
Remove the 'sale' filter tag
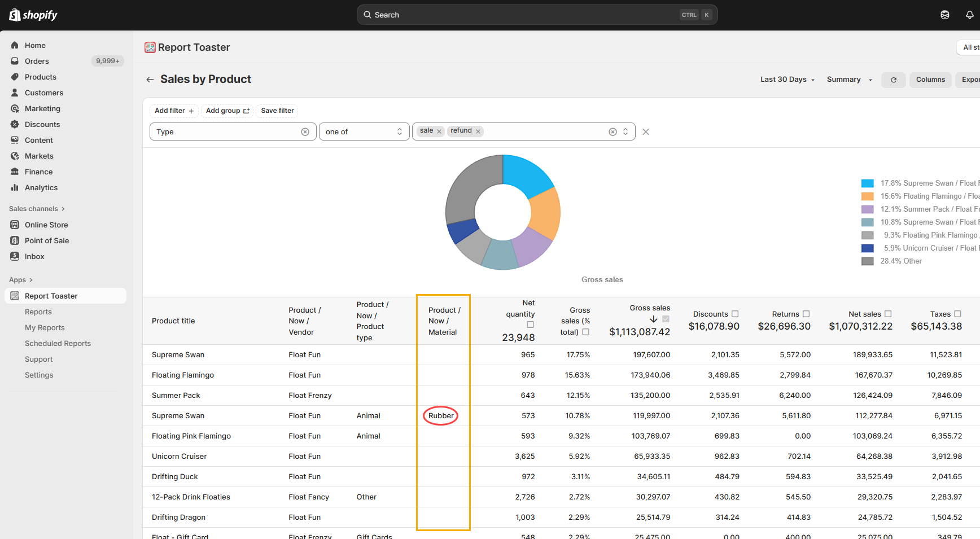point(439,132)
